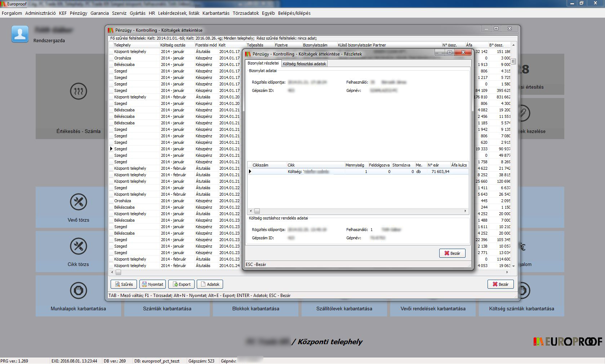Click the item grid horizontal scrollbar right arrow
Screen dimensions: 605x364
465,211
